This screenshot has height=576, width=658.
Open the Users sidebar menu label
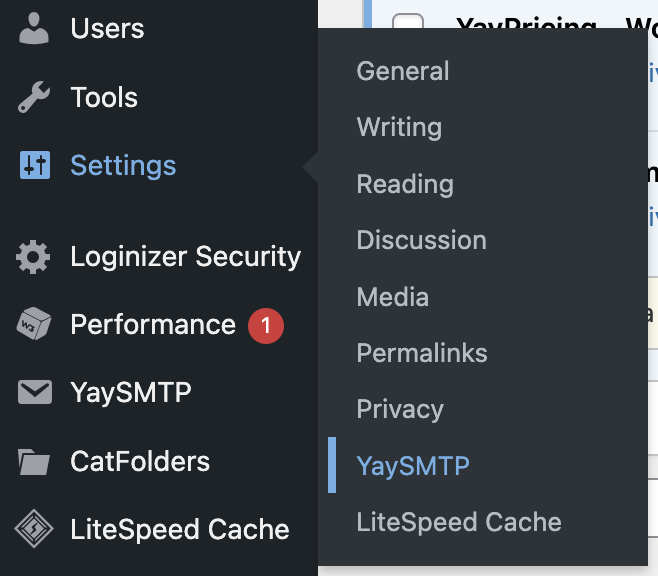[107, 29]
